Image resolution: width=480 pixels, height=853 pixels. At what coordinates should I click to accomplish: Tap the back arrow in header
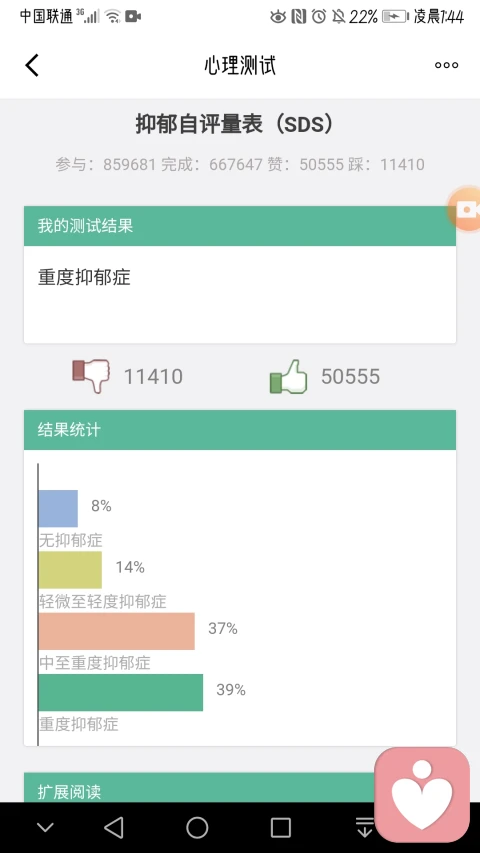point(32,65)
